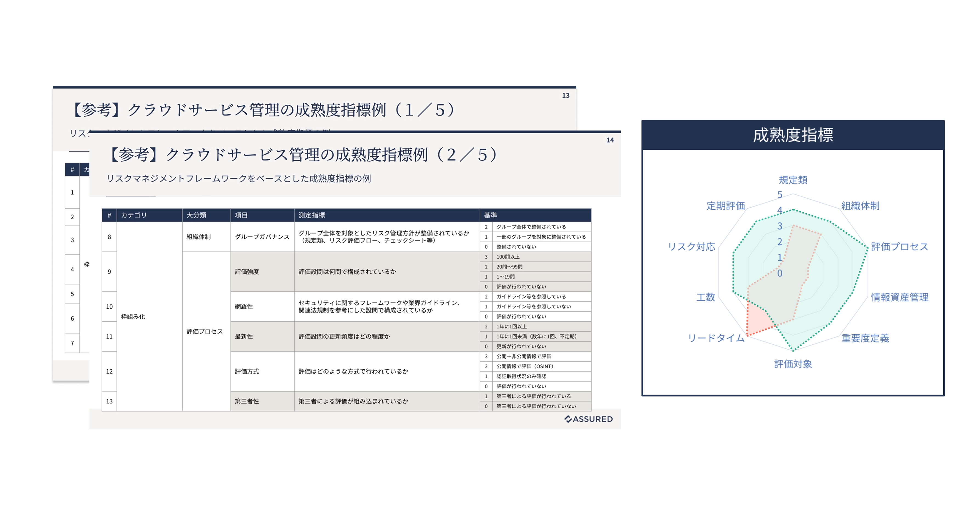
Task: Click criterion ガイドライン等を参照している
Action: (531, 296)
